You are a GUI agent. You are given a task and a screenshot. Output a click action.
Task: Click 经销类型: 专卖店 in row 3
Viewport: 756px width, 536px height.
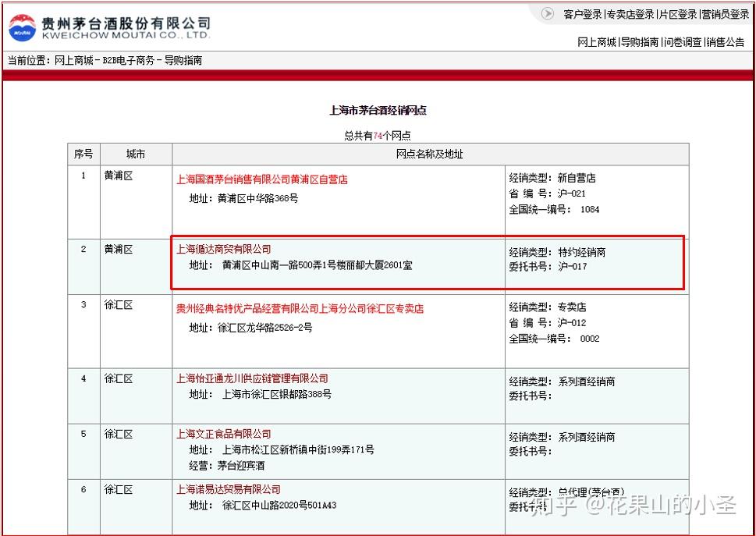[548, 307]
